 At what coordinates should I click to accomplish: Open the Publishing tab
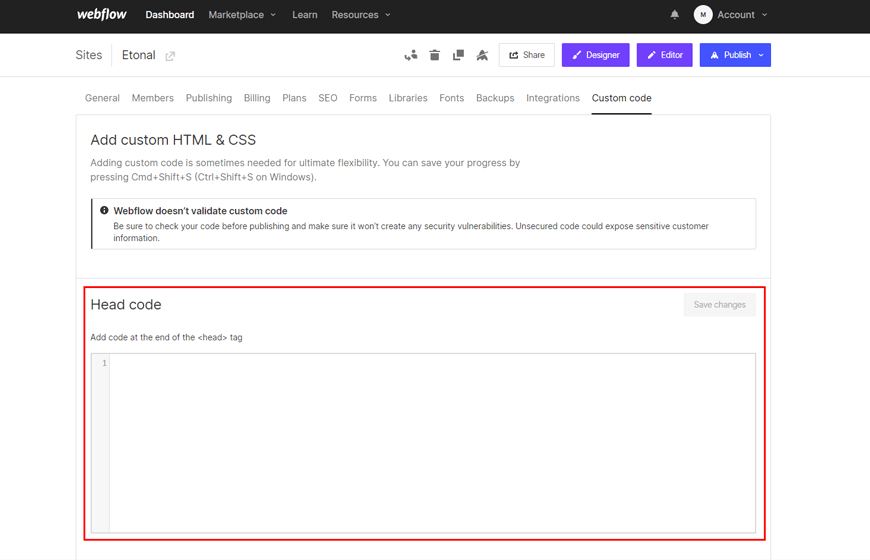click(x=209, y=98)
